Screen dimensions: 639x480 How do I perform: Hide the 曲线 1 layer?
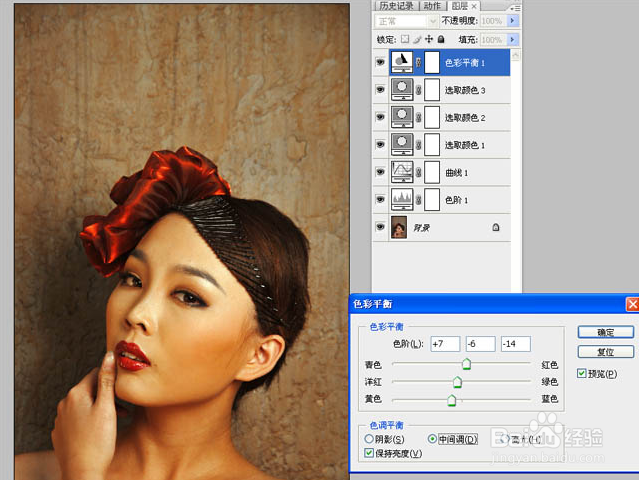(380, 172)
